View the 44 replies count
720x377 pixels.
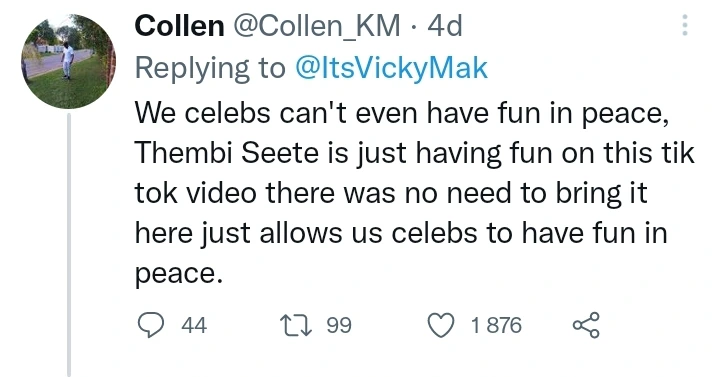tap(194, 325)
